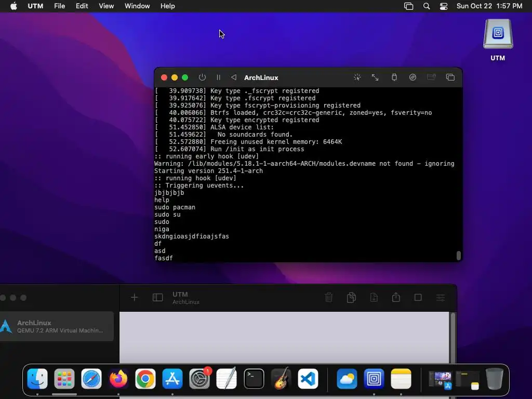
Task: Launch Visual Studio Code from Dock
Action: pyautogui.click(x=308, y=379)
